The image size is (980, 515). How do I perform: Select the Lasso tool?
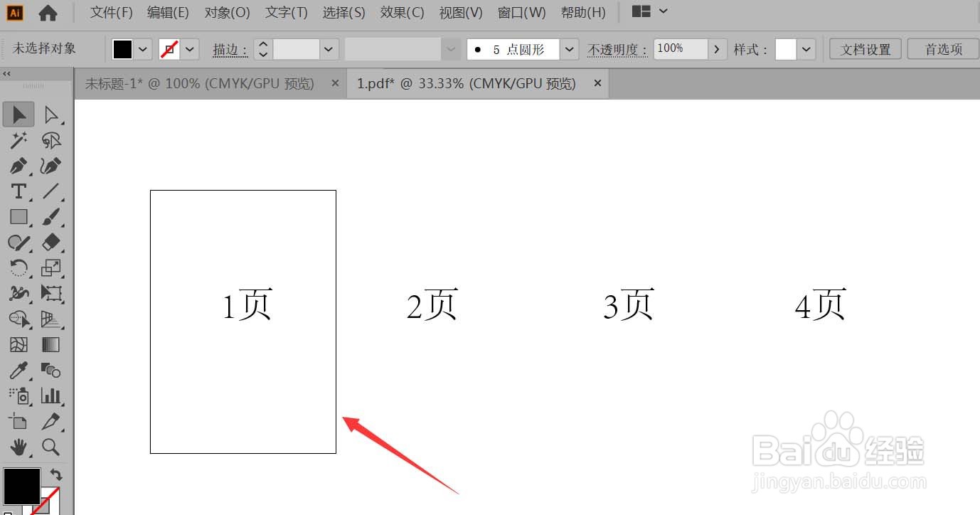click(51, 140)
